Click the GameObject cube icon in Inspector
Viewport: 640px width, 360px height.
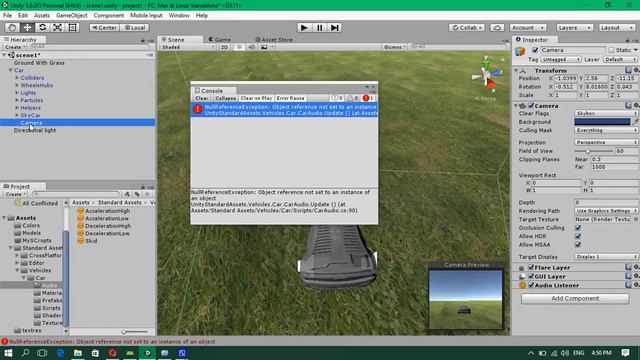tap(520, 51)
